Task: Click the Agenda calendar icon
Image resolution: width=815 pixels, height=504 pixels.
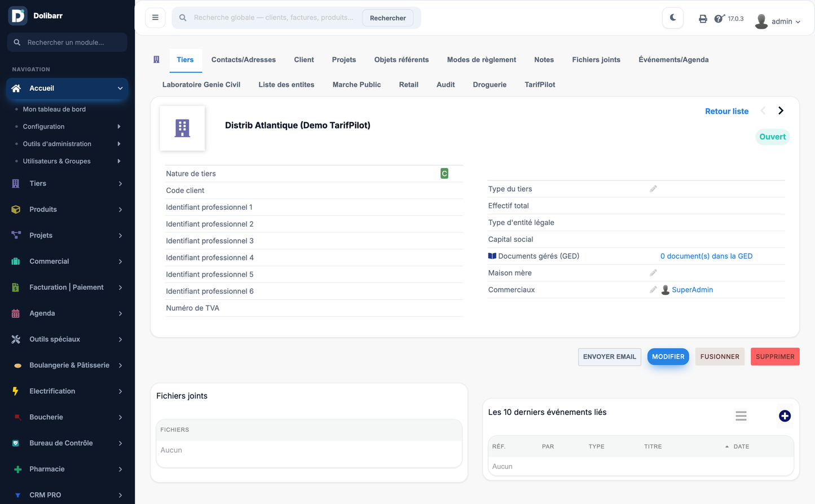Action: click(x=16, y=313)
